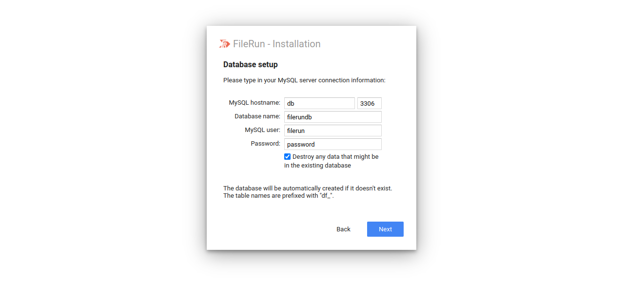The image size is (644, 301).
Task: Click the "Database name:" label
Action: point(257,116)
